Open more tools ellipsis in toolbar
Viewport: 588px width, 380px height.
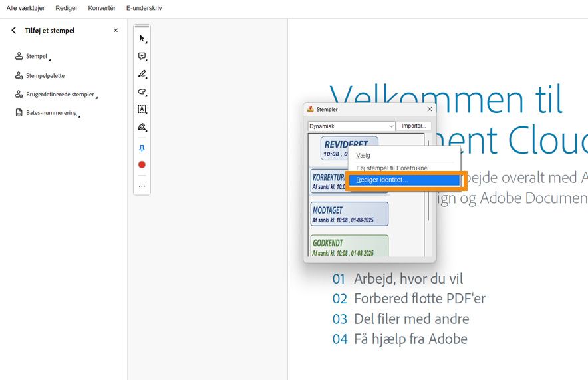(142, 186)
